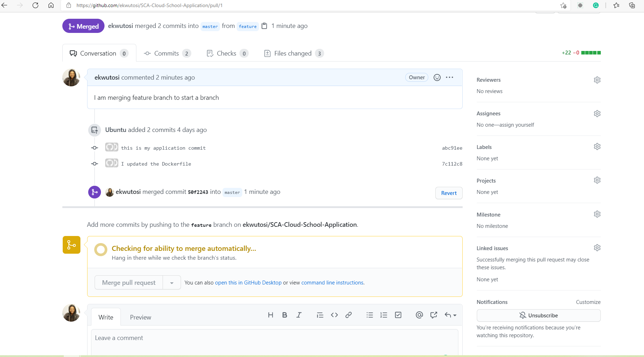The image size is (644, 357).
Task: Insert code formatting
Action: (334, 315)
